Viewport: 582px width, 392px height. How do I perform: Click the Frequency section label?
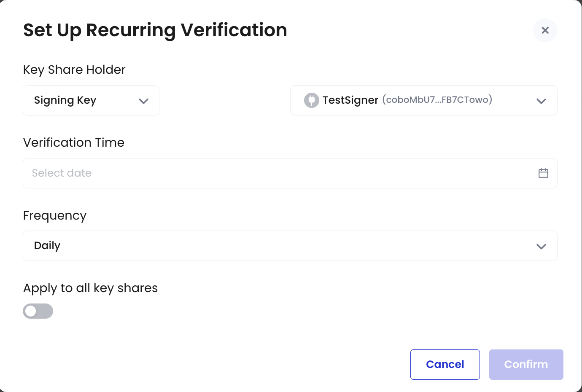point(54,215)
